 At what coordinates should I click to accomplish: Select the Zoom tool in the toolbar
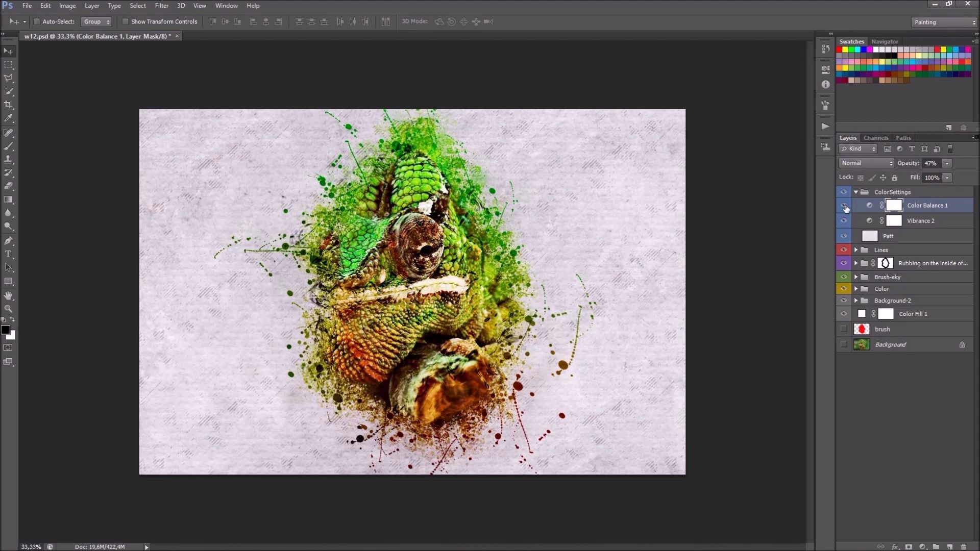[x=8, y=309]
